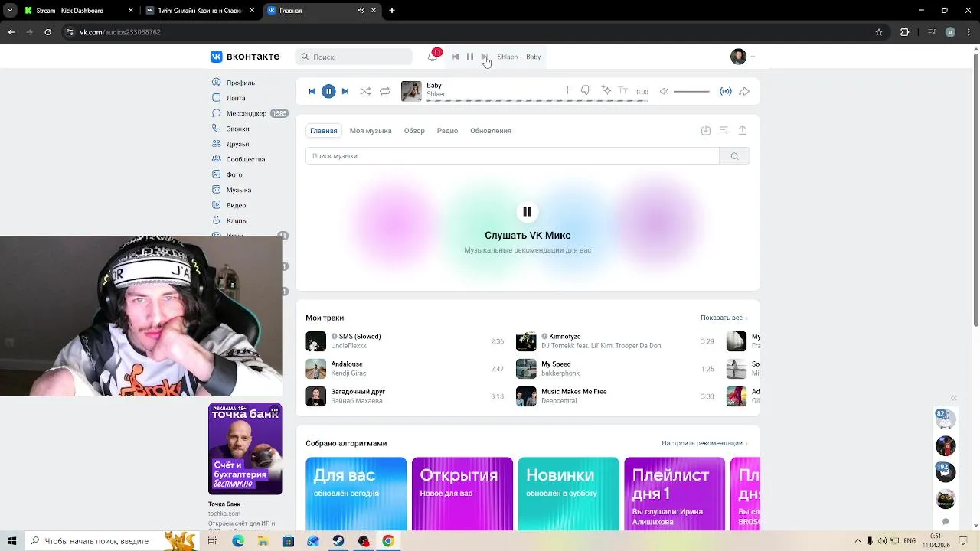Bookmark page with star icon
This screenshot has width=980, height=551.
point(879,32)
